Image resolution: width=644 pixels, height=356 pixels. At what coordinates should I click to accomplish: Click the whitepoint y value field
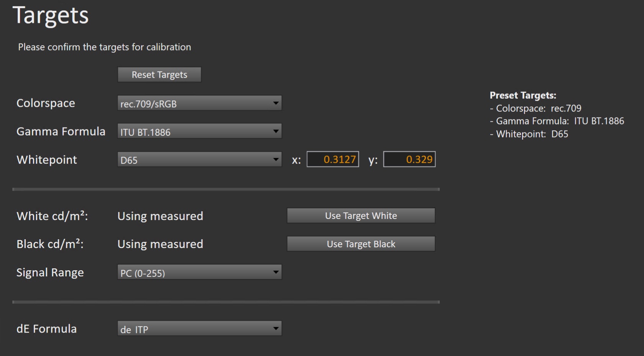[x=409, y=159]
